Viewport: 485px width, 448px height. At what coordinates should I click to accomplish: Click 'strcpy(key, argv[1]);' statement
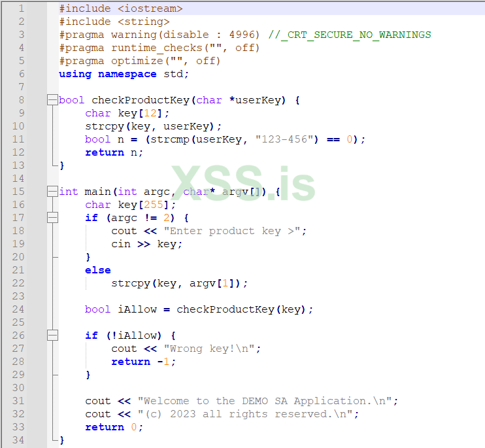(179, 283)
